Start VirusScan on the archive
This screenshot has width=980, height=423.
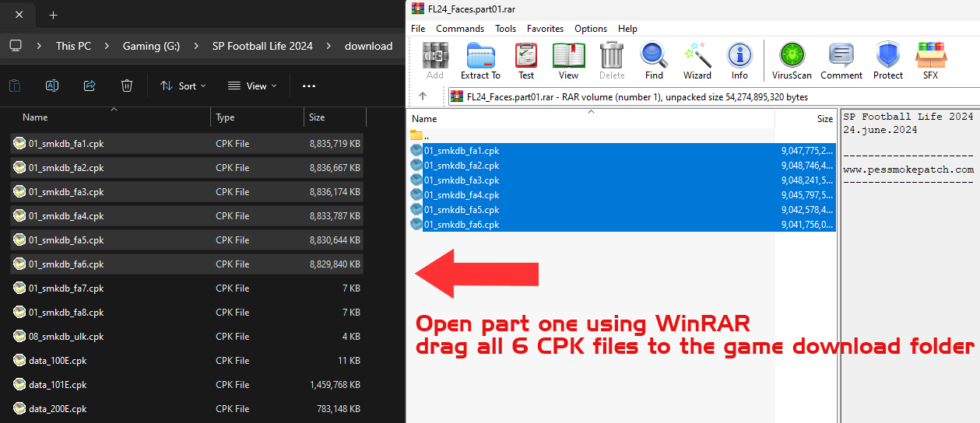tap(792, 61)
